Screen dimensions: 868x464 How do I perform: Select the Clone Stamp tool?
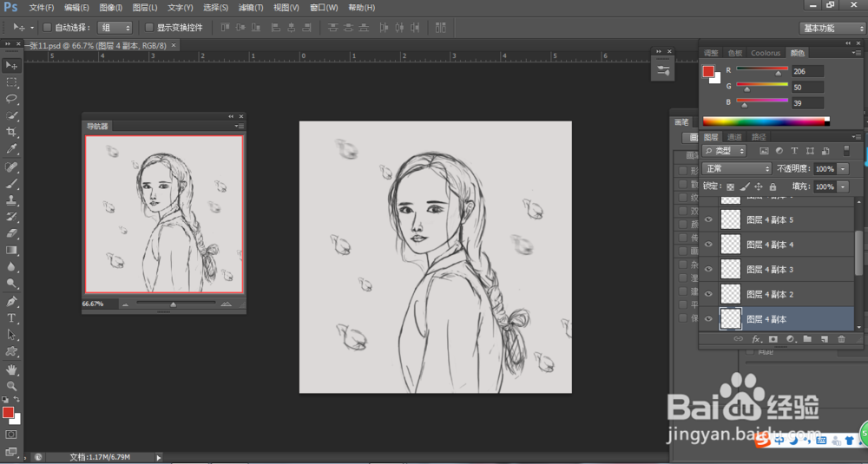(11, 200)
